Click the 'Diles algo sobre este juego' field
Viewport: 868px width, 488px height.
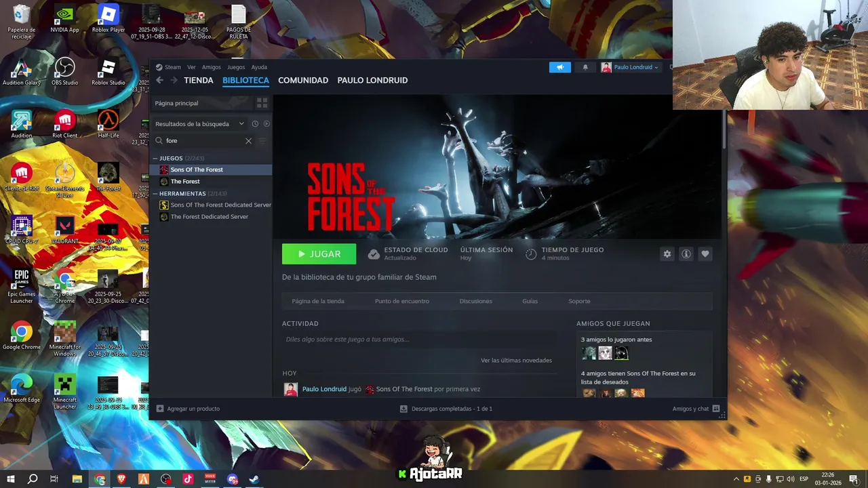(x=420, y=340)
